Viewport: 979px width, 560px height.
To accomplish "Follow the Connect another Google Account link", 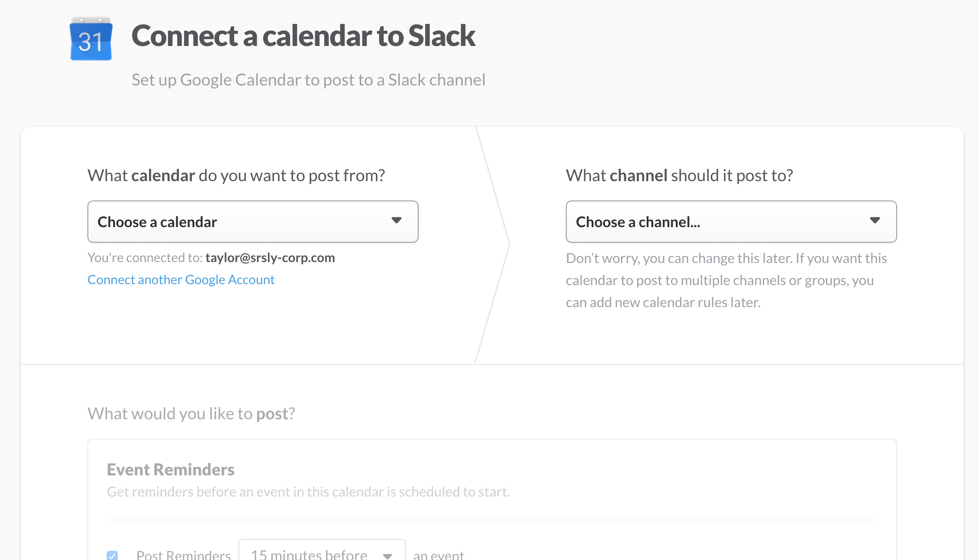I will click(x=181, y=280).
